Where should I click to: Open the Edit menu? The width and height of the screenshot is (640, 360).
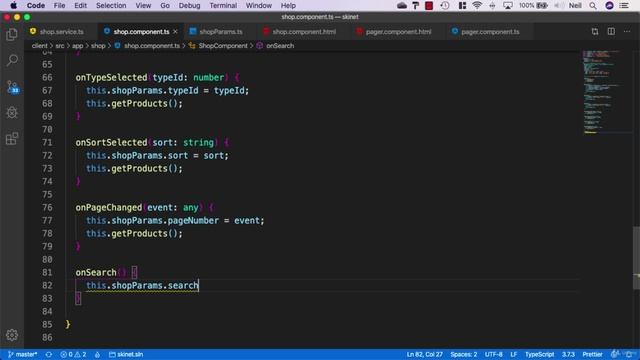coord(80,5)
